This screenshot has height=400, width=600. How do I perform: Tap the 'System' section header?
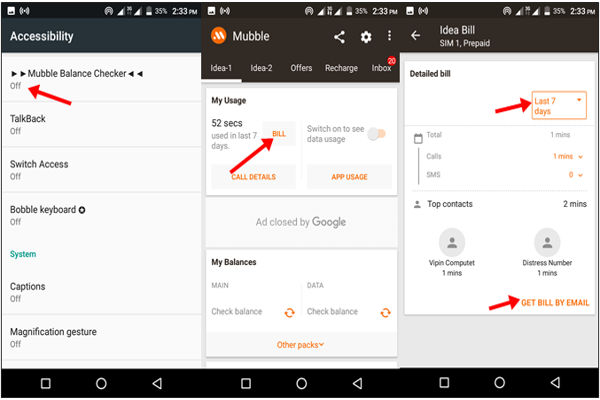23,254
